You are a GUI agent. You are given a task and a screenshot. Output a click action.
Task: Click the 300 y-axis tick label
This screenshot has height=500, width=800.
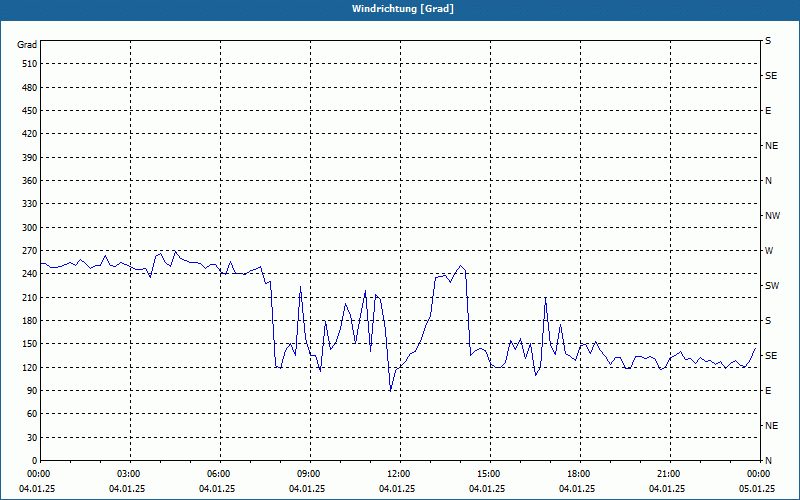[30, 228]
